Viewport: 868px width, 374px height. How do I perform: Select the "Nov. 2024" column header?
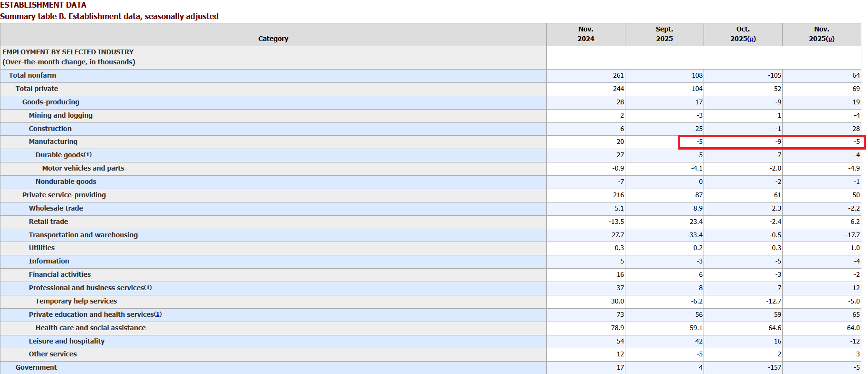click(x=586, y=34)
